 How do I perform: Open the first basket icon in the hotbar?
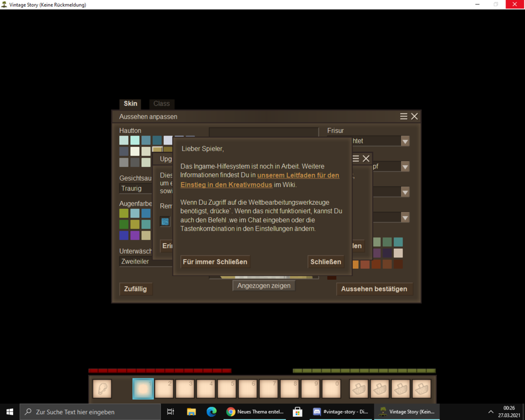(x=358, y=388)
